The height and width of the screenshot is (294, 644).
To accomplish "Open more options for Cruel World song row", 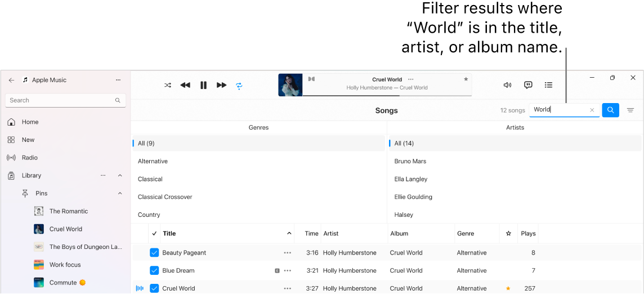I will [x=288, y=288].
